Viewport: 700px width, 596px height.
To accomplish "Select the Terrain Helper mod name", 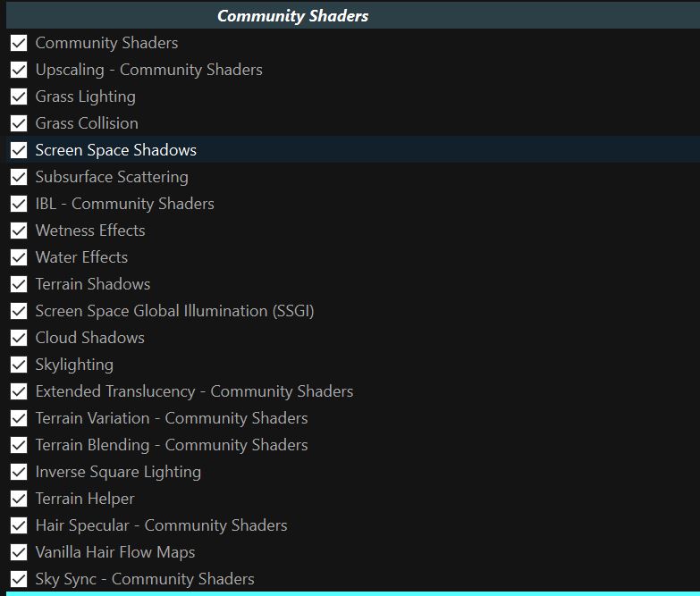I will pyautogui.click(x=85, y=499).
